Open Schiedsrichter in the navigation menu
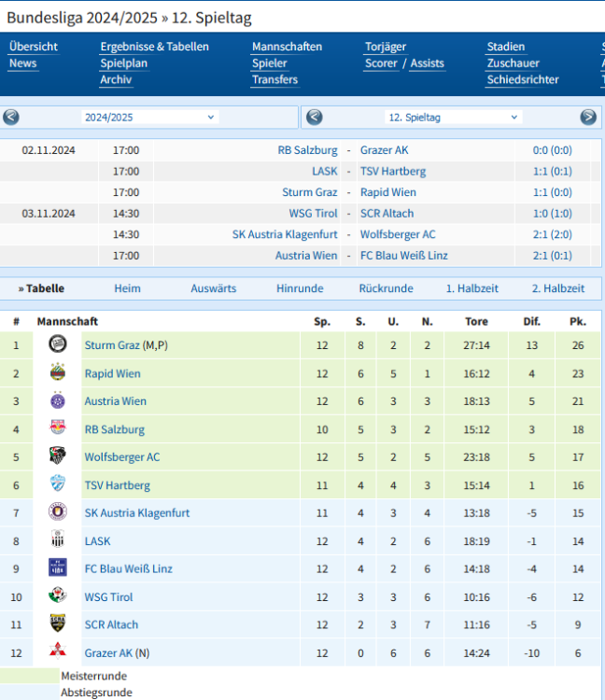This screenshot has width=605, height=700. (x=522, y=79)
